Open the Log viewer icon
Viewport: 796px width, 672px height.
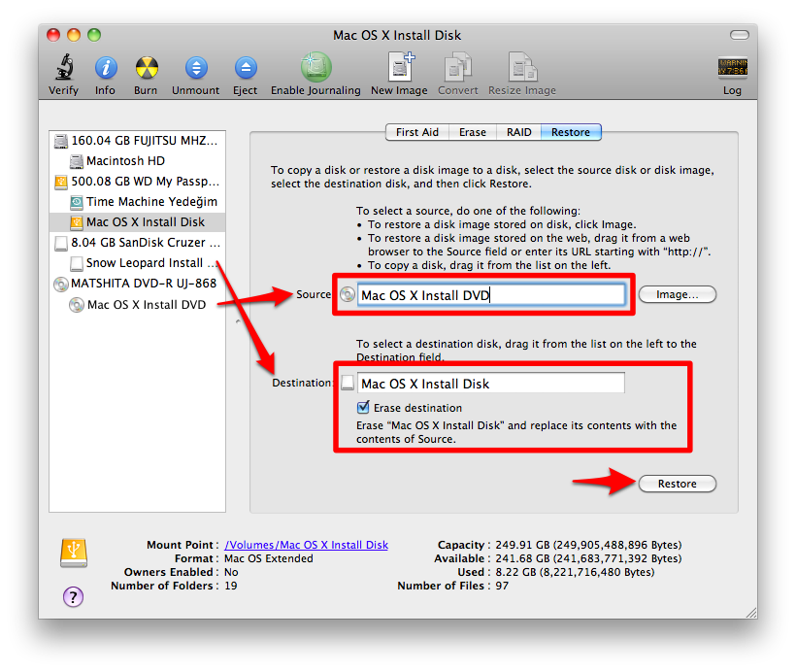(x=732, y=68)
